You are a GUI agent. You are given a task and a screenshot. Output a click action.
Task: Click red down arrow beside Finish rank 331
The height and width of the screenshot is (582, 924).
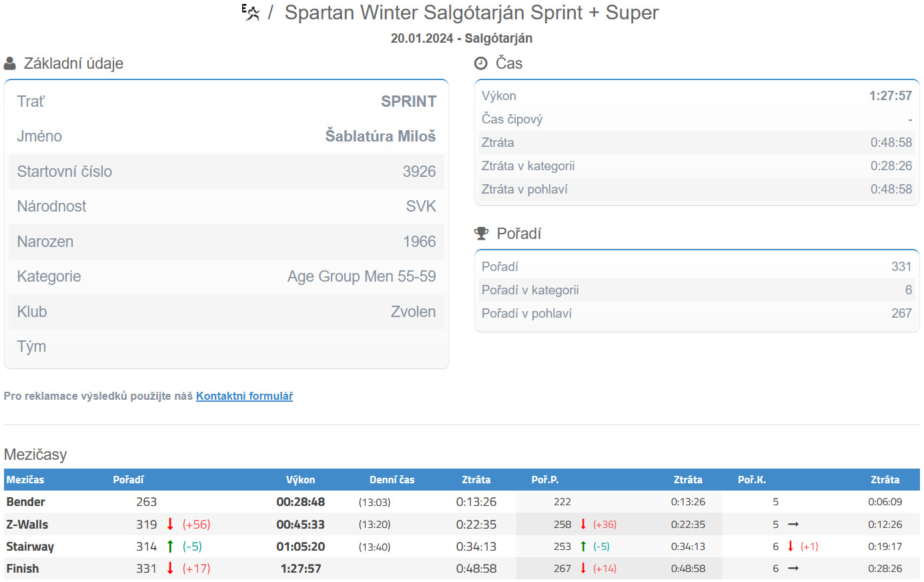170,568
